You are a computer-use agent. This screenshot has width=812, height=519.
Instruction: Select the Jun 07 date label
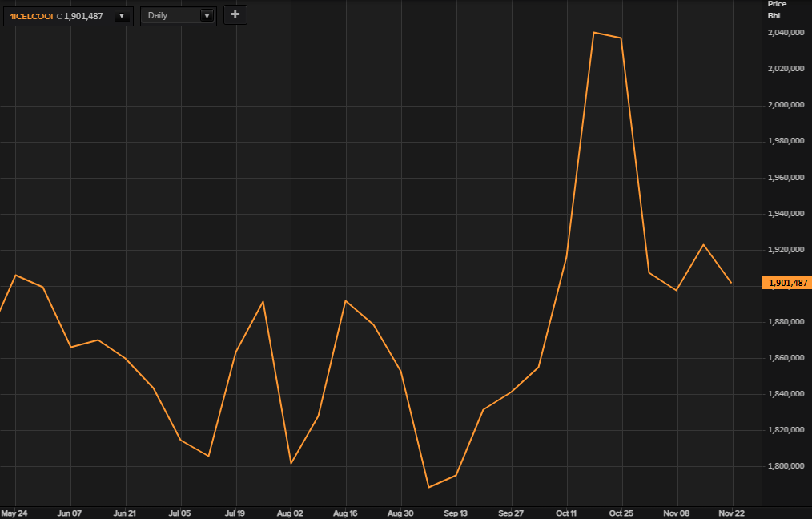coord(70,513)
